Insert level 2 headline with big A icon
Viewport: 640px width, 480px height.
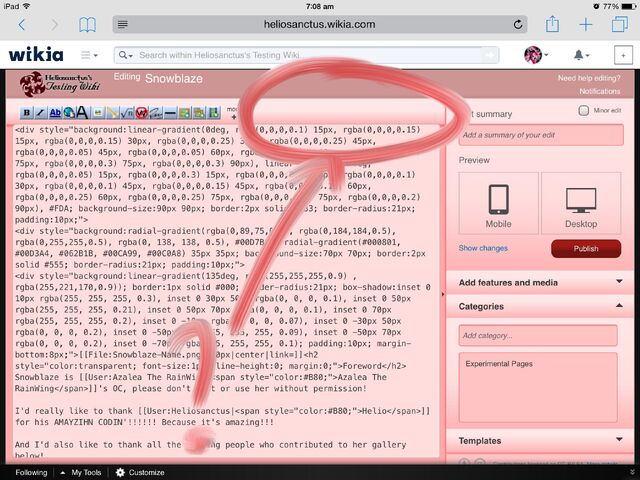pos(82,113)
